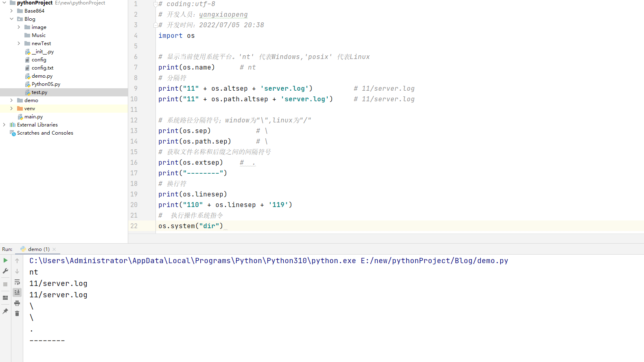Toggle scroll to end in Run console
The width and height of the screenshot is (644, 362).
point(17,292)
